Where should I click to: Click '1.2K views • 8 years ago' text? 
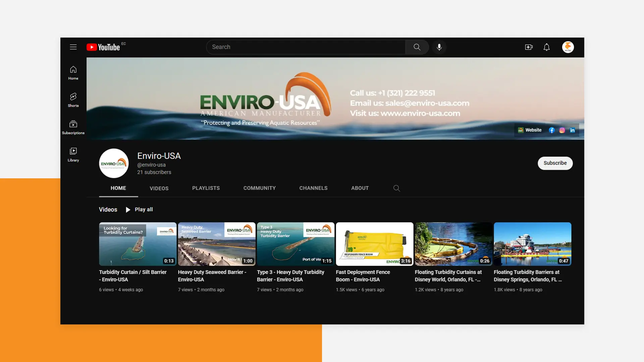pyautogui.click(x=439, y=290)
